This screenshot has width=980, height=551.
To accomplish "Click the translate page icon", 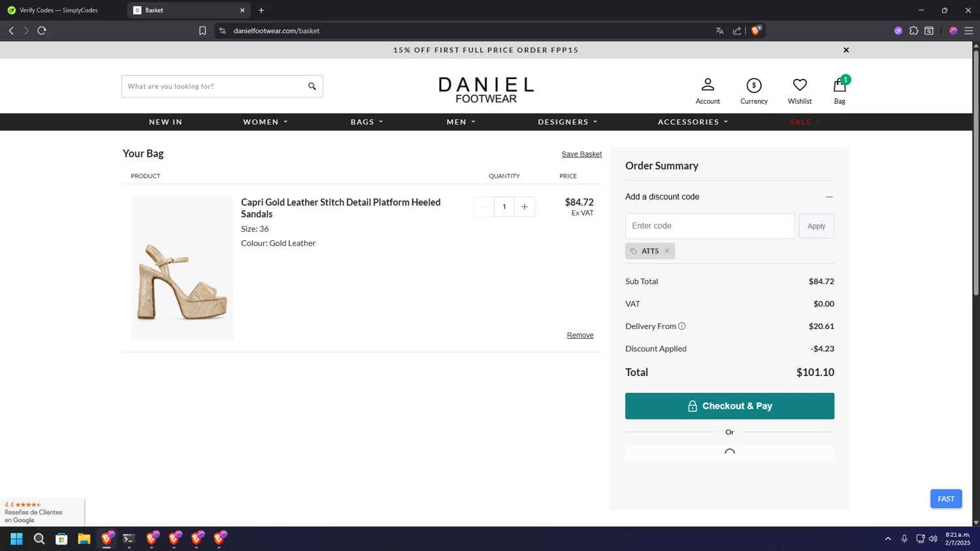I will coord(720,31).
